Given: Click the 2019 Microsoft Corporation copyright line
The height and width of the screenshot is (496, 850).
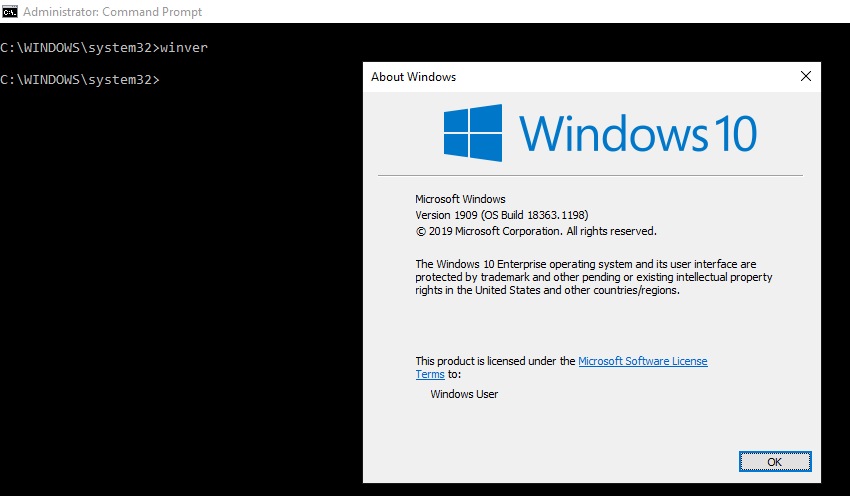Looking at the screenshot, I should (x=535, y=231).
